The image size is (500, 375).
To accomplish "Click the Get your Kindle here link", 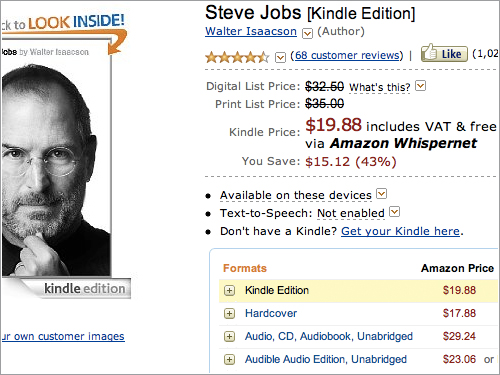I will (400, 231).
